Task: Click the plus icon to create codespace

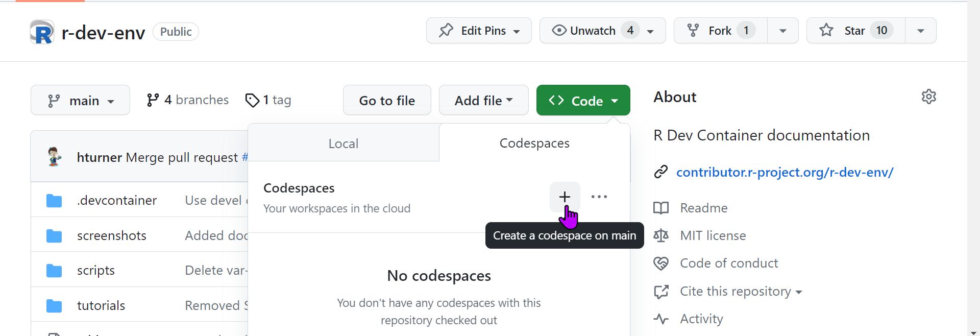Action: click(x=565, y=197)
